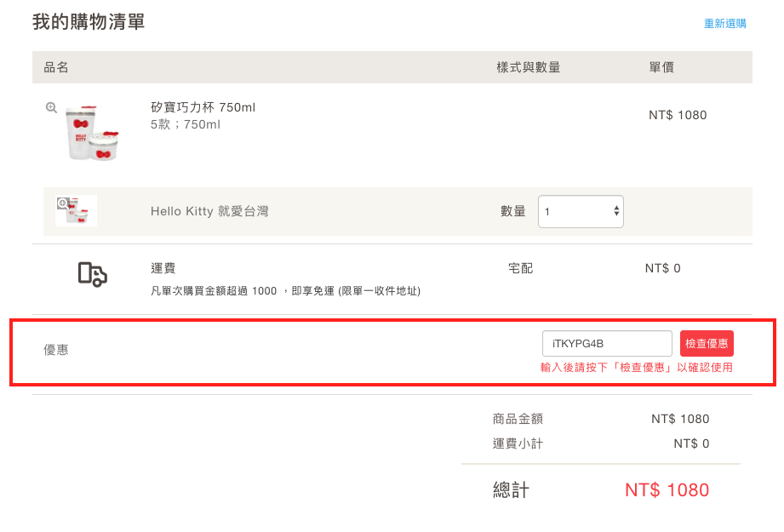Focus the coupon code field containing iTKYPG4B
The width and height of the screenshot is (784, 532).
607,344
